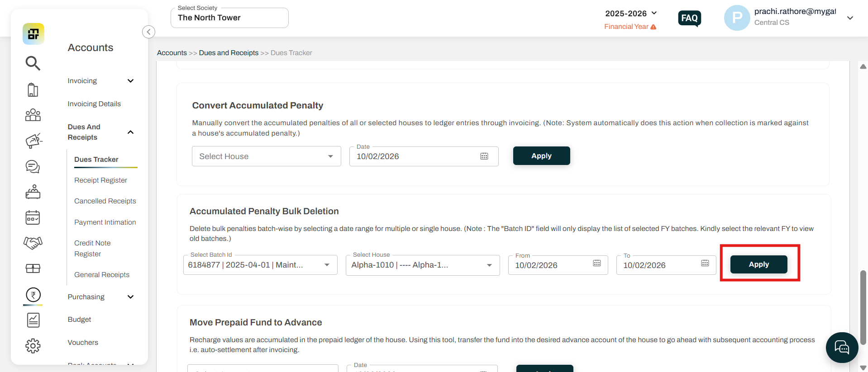Open the From date calendar picker
Image resolution: width=868 pixels, height=372 pixels.
[597, 263]
